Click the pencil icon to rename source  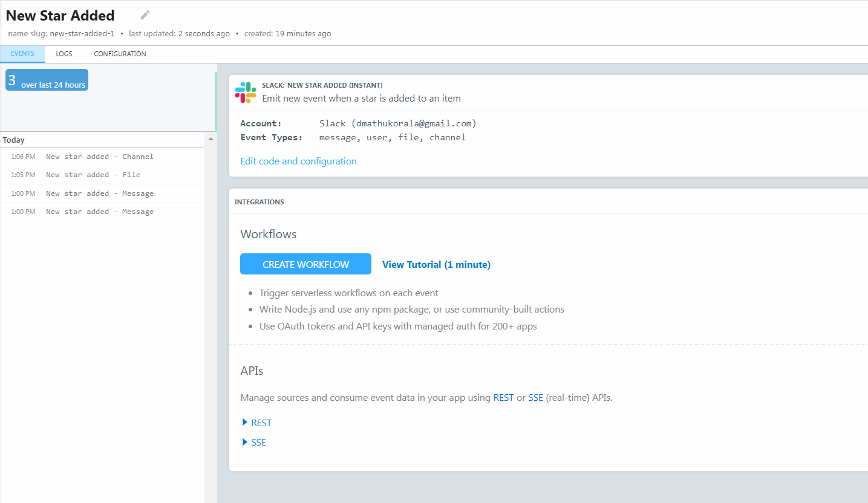click(x=145, y=15)
